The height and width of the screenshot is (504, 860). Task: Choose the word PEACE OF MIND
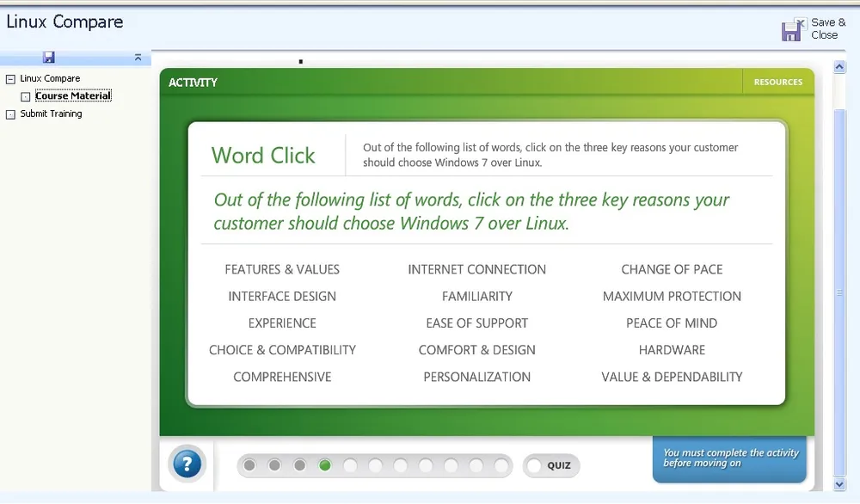pos(672,323)
